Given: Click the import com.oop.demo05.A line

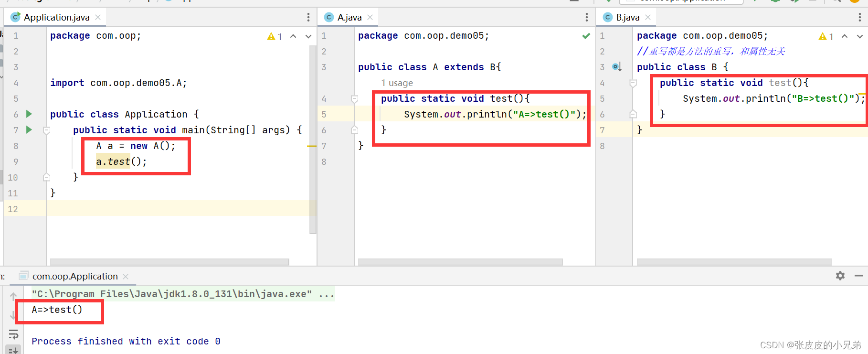Looking at the screenshot, I should [118, 83].
